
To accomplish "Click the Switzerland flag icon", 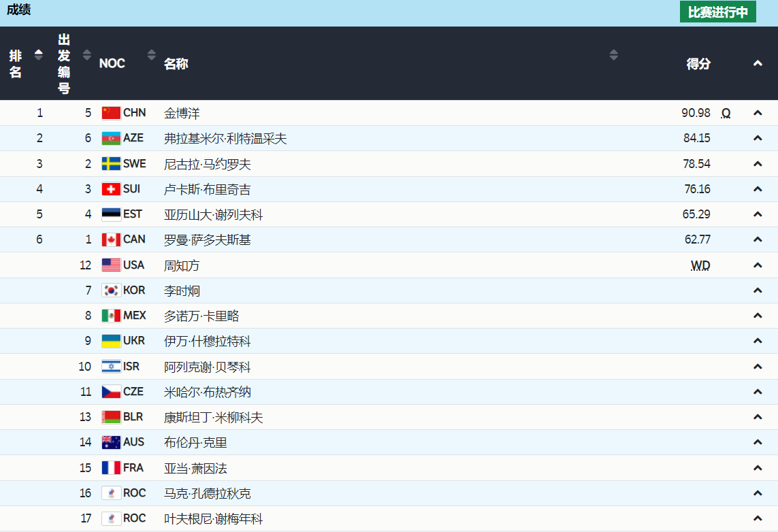I will (x=111, y=189).
